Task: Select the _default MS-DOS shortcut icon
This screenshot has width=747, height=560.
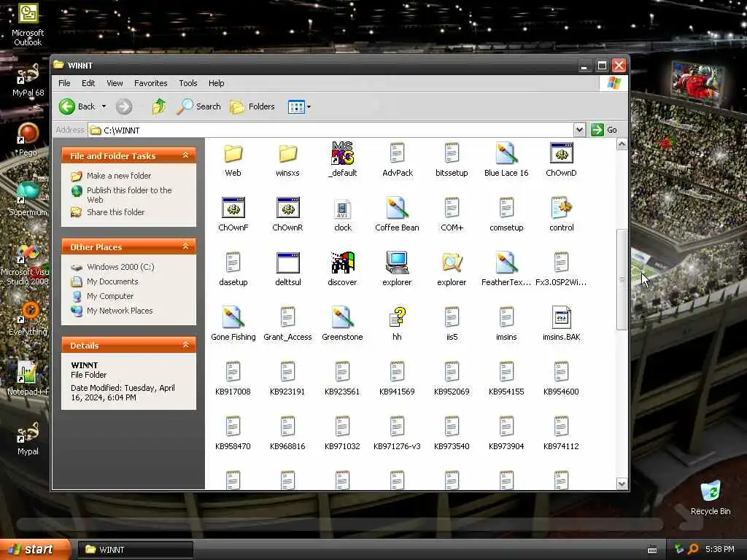Action: point(343,153)
